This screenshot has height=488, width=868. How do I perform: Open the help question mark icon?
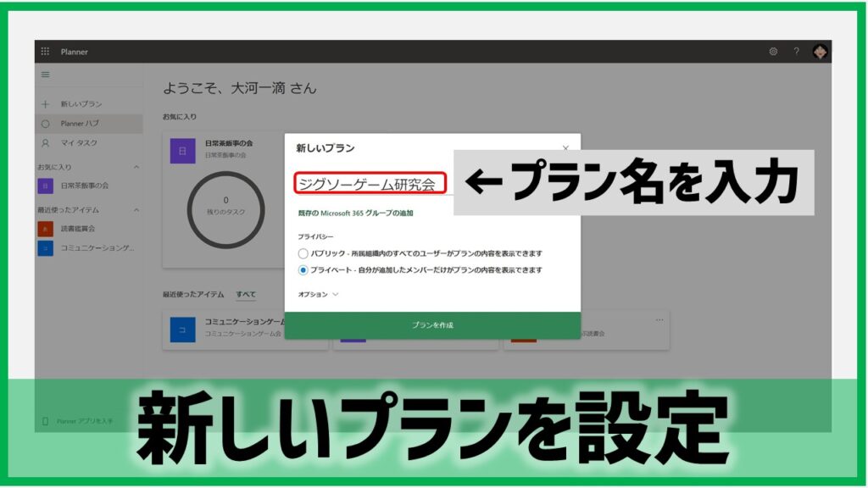(x=797, y=52)
